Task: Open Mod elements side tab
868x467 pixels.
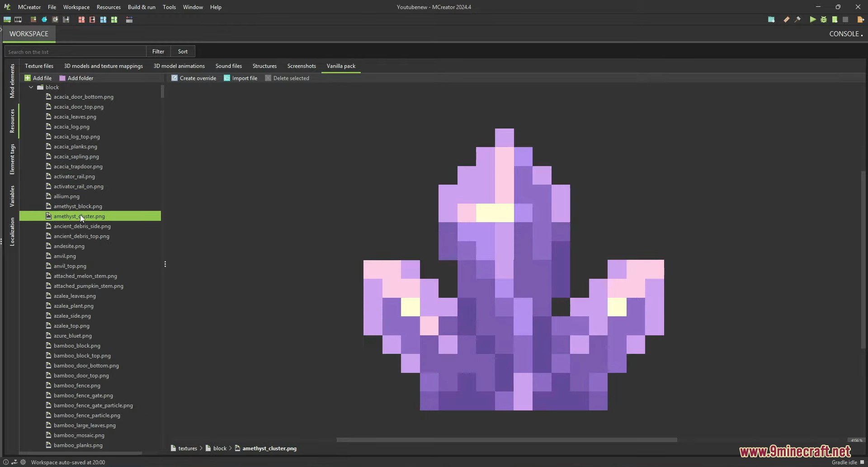Action: click(x=12, y=81)
